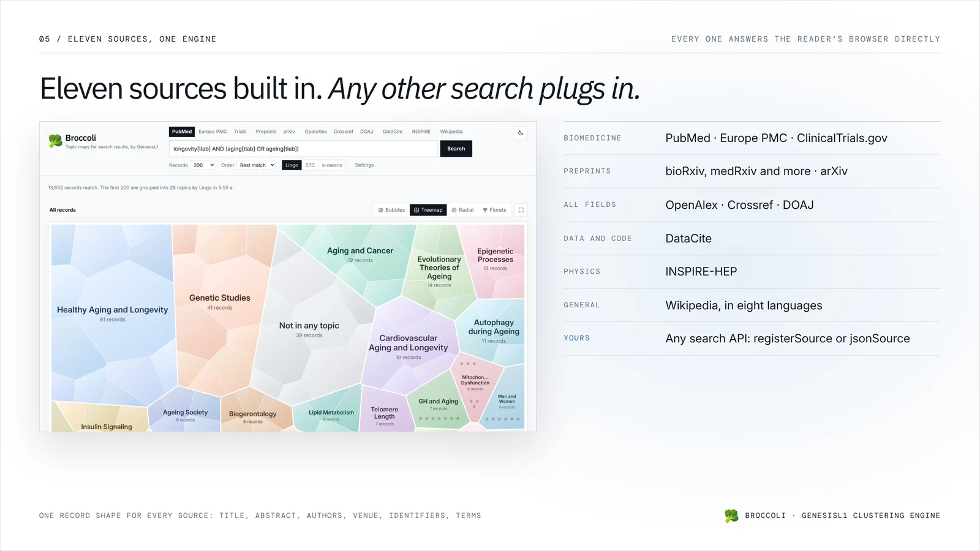Switch to Florets visualization
Screen dimensions: 980x551
coord(494,210)
